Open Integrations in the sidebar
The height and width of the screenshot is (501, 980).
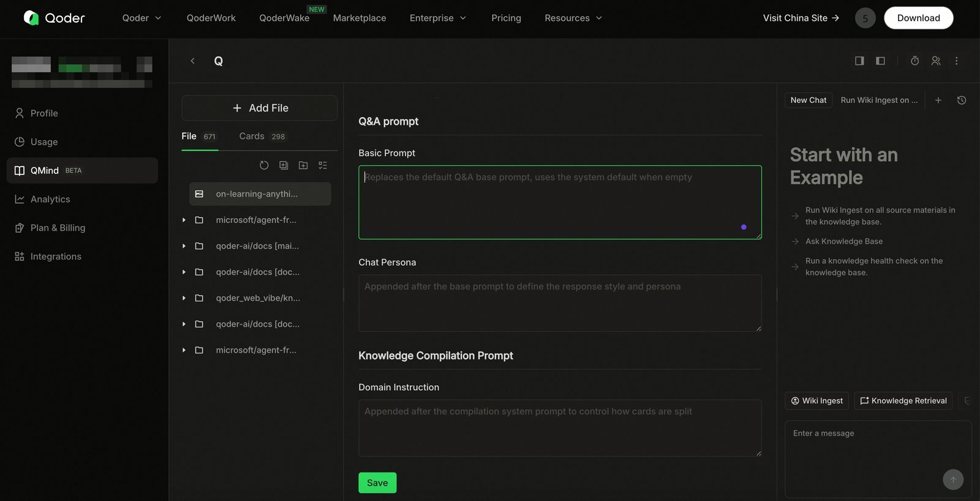pos(82,256)
